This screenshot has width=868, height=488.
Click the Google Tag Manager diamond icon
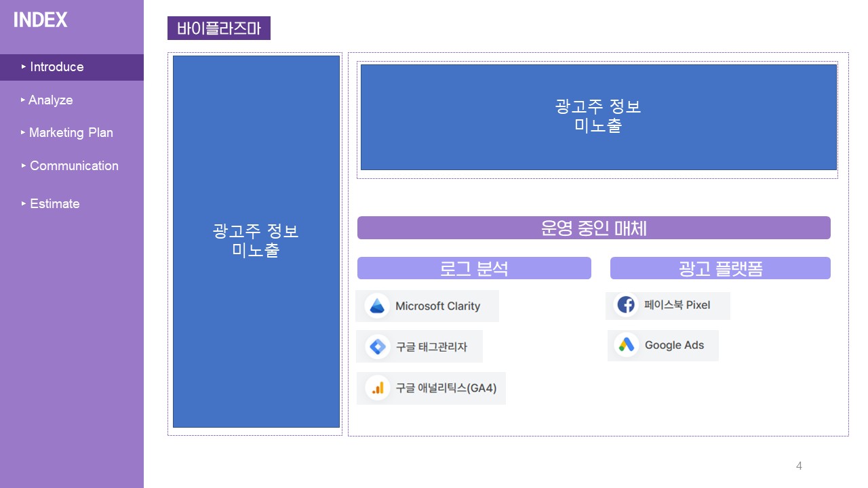[x=377, y=347]
